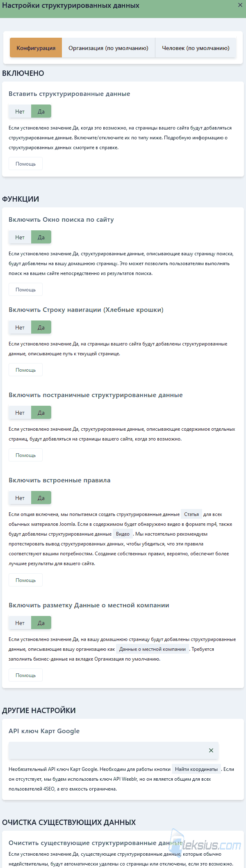
Task: Select the inline Данные о местной компании tag
Action: pyautogui.click(x=153, y=649)
